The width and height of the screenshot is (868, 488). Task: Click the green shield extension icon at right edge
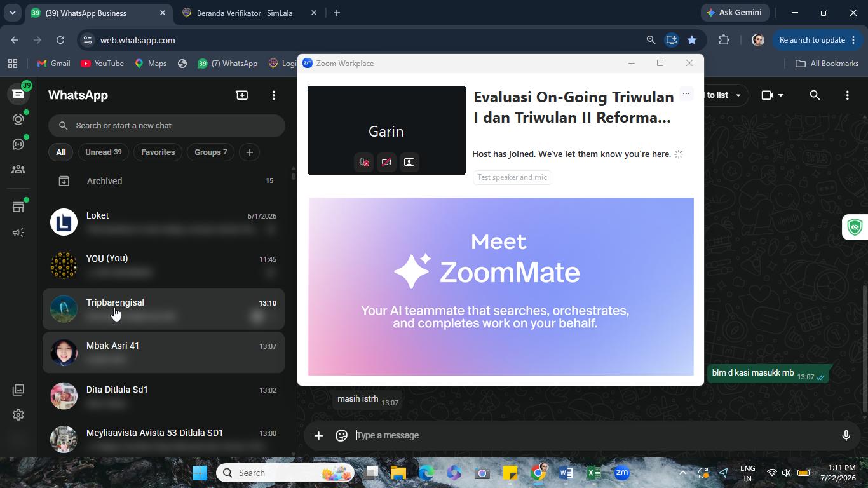pyautogui.click(x=855, y=227)
